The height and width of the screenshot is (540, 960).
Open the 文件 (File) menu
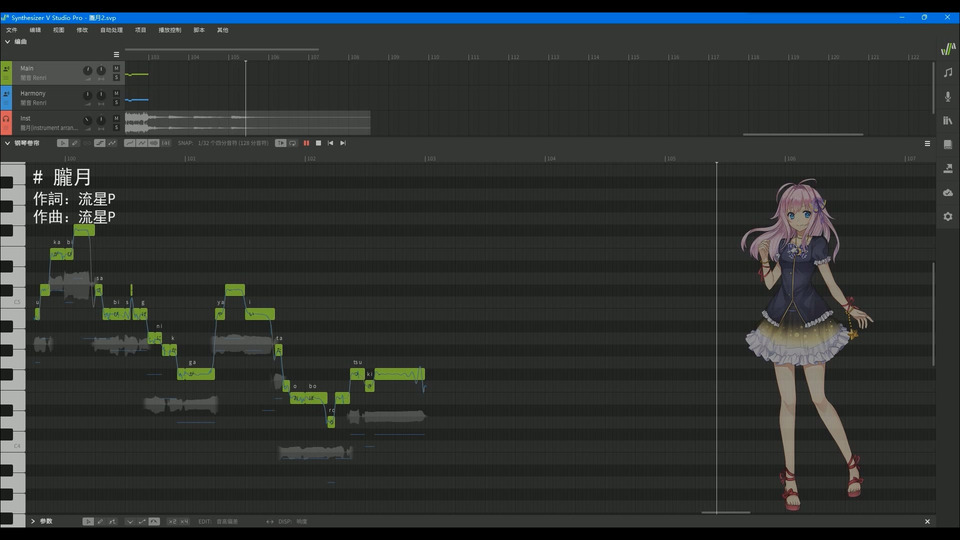[12, 30]
